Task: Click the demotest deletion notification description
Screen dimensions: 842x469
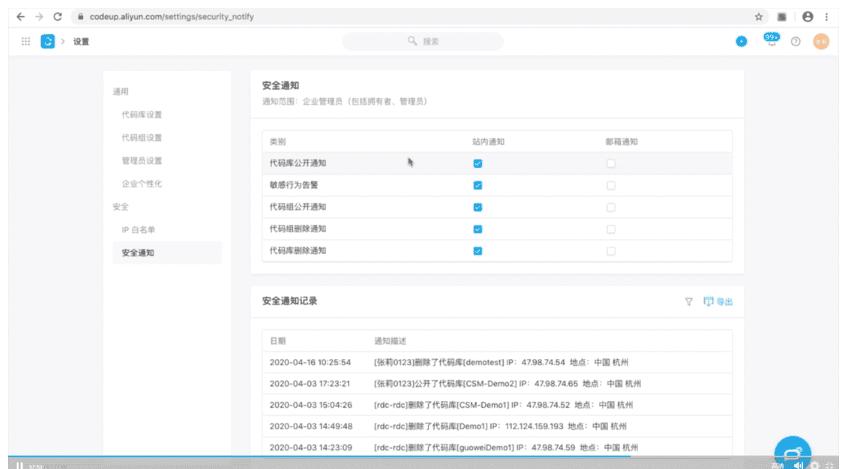Action: 501,363
